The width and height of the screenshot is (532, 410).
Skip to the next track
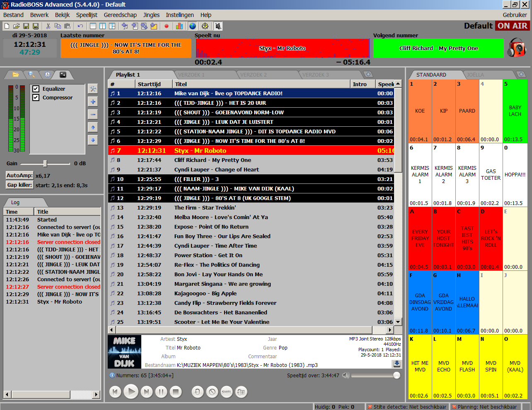pos(146,391)
